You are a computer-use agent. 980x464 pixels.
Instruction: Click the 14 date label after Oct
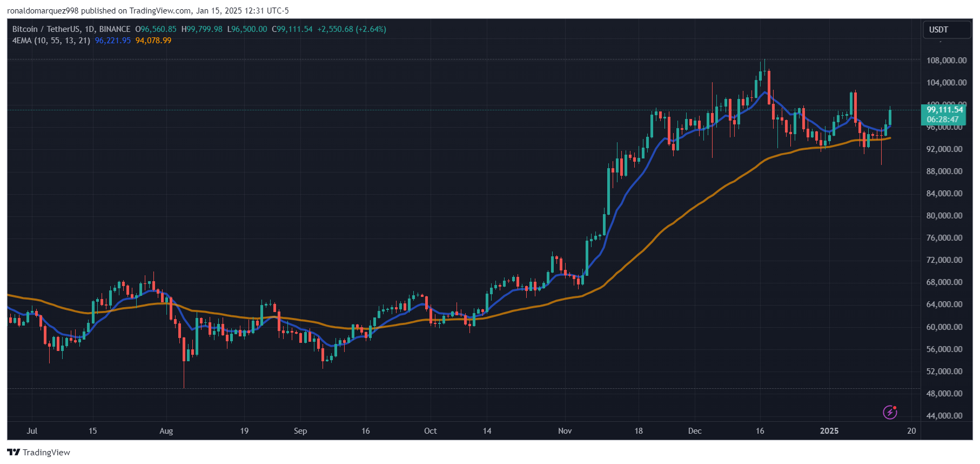[x=487, y=431]
